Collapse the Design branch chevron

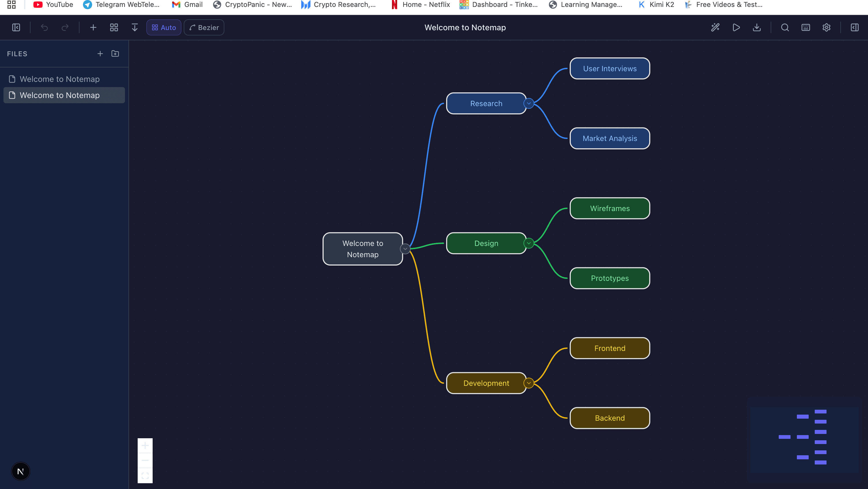(528, 243)
